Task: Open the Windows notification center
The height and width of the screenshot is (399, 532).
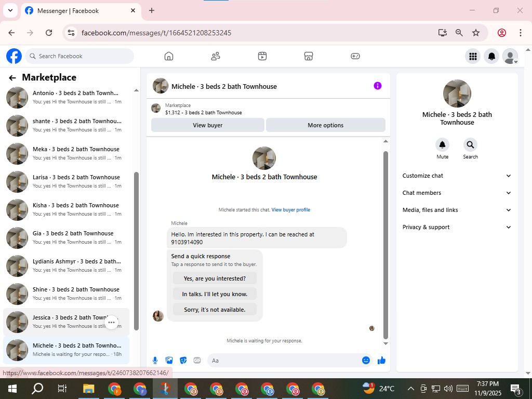Action: tap(516, 389)
